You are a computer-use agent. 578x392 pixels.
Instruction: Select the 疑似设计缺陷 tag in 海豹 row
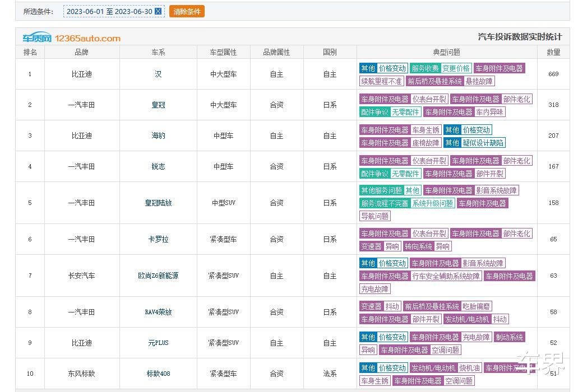[x=483, y=143]
